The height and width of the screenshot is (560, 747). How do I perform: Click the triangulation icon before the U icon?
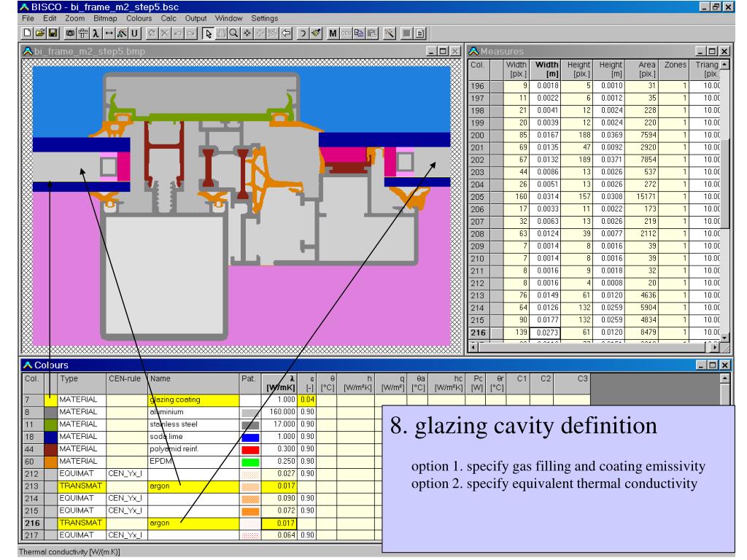coord(122,34)
